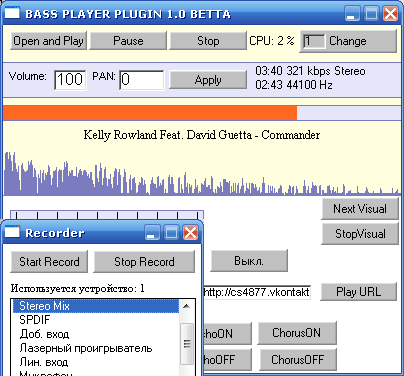Stop playback with the Stop button
The image size is (404, 376).
pos(208,41)
